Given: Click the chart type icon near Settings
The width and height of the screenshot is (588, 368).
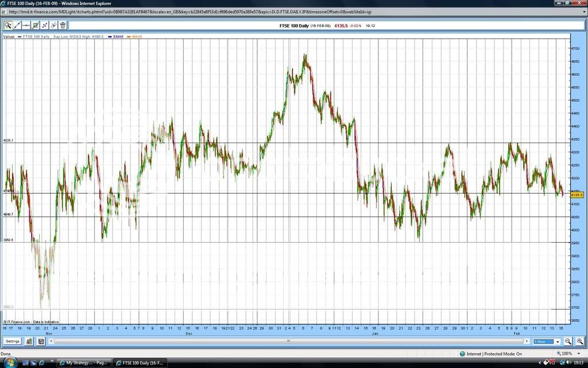Looking at the screenshot, I should [x=29, y=341].
